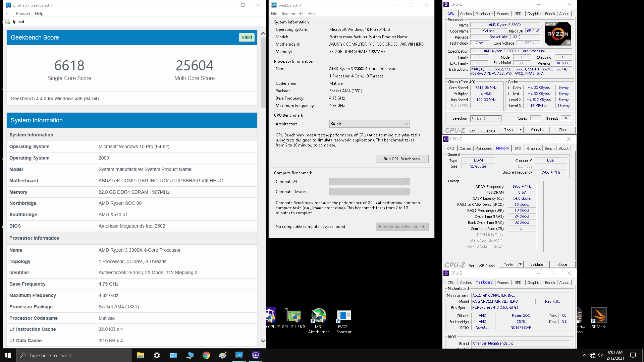Open Memory tab in bottom CPU-Z Mainboard window
The height and width of the screenshot is (362, 644).
[503, 283]
